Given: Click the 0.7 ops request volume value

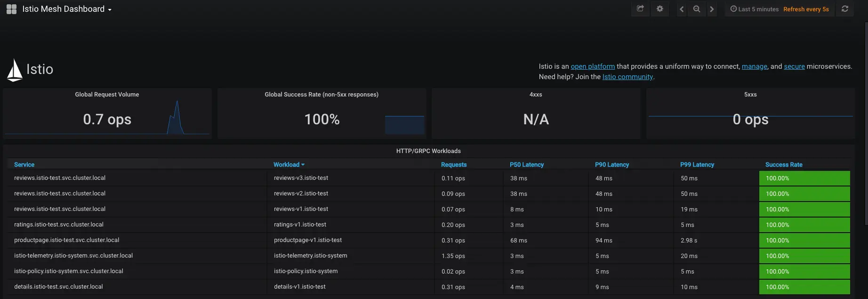Looking at the screenshot, I should click(x=107, y=120).
